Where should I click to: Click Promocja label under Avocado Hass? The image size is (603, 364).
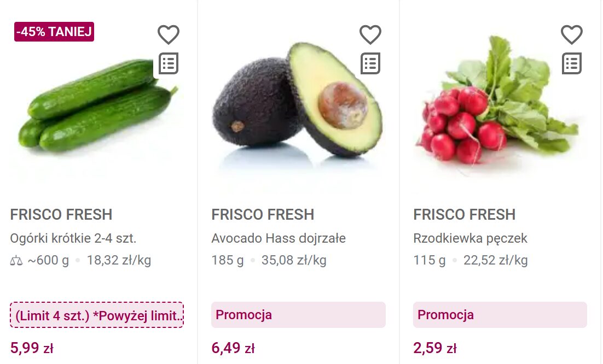coord(298,315)
